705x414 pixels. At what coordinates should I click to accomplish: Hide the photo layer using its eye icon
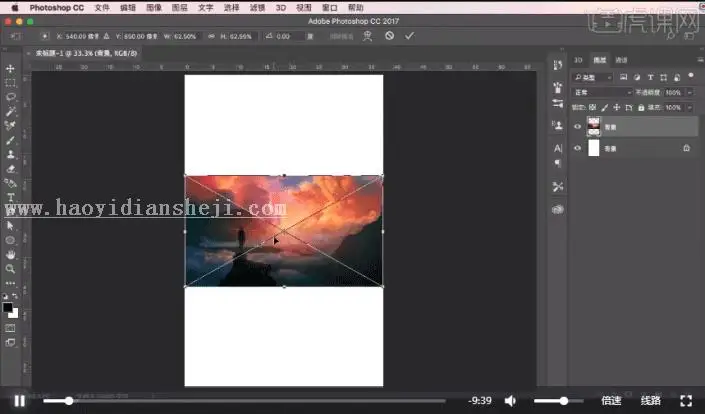click(x=577, y=127)
